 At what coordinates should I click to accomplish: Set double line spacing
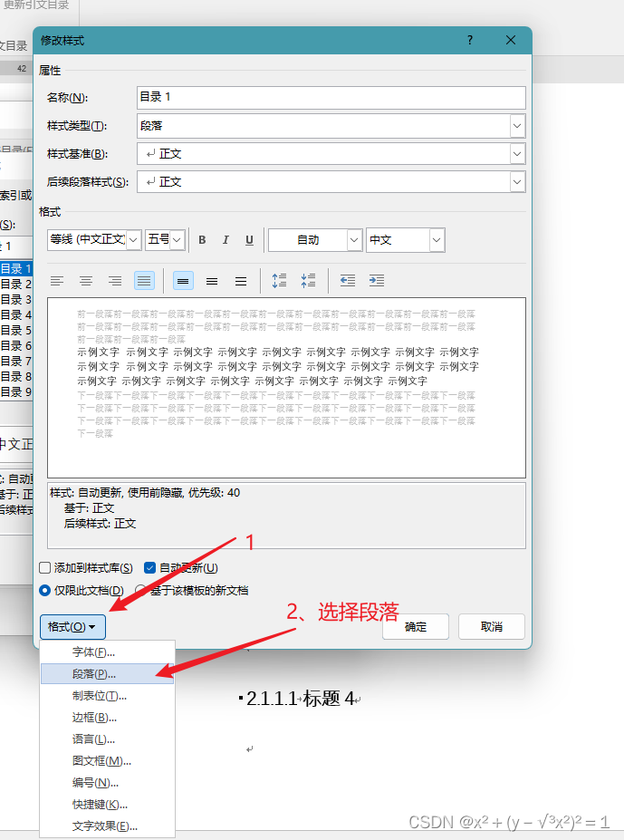tap(241, 281)
